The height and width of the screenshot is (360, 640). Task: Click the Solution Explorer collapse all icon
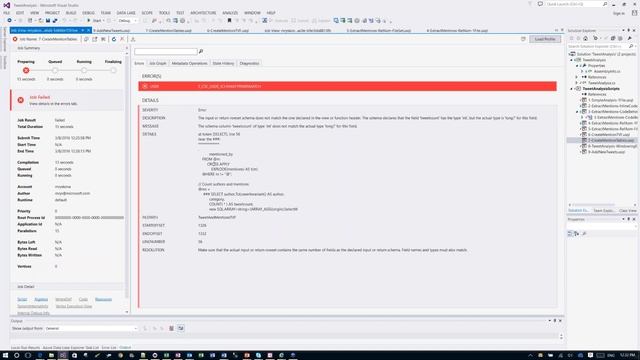613,38
